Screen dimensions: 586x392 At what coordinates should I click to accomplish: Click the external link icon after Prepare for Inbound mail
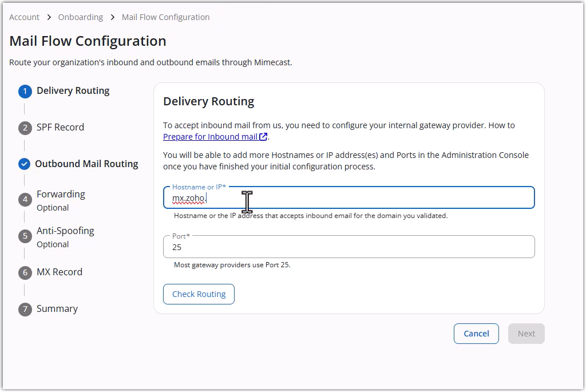click(x=262, y=137)
